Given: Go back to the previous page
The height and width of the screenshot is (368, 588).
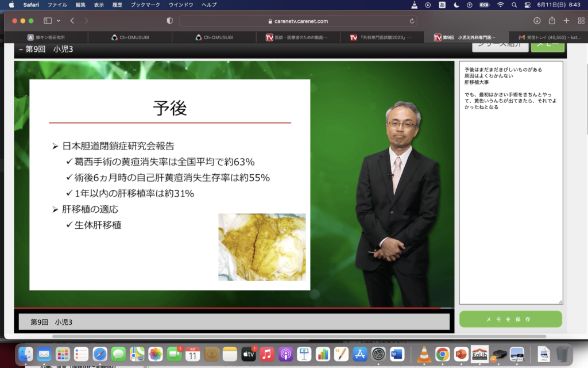Looking at the screenshot, I should [x=72, y=21].
